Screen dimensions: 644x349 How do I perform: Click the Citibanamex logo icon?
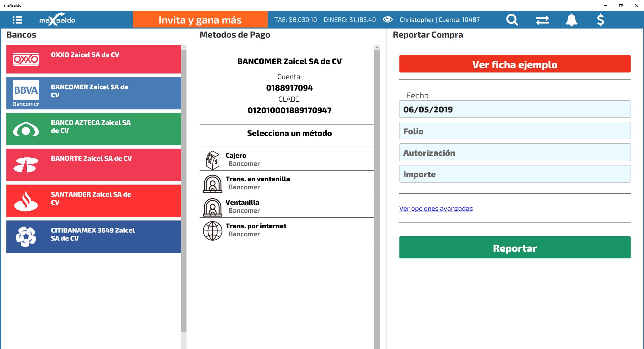tap(26, 237)
